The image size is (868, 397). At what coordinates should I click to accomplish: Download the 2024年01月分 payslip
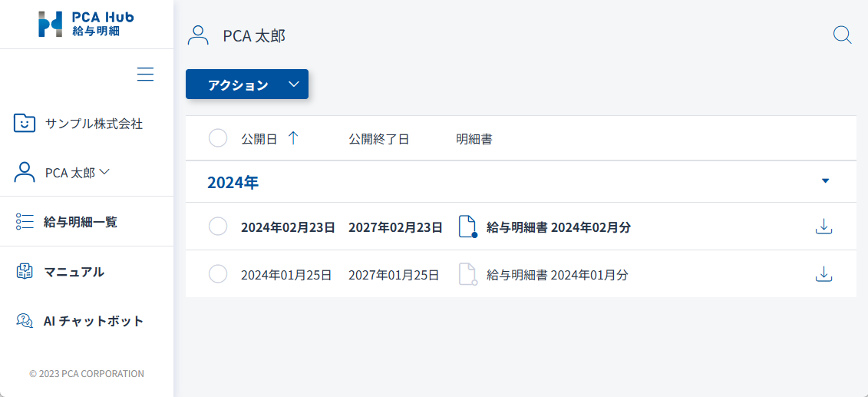tap(824, 273)
